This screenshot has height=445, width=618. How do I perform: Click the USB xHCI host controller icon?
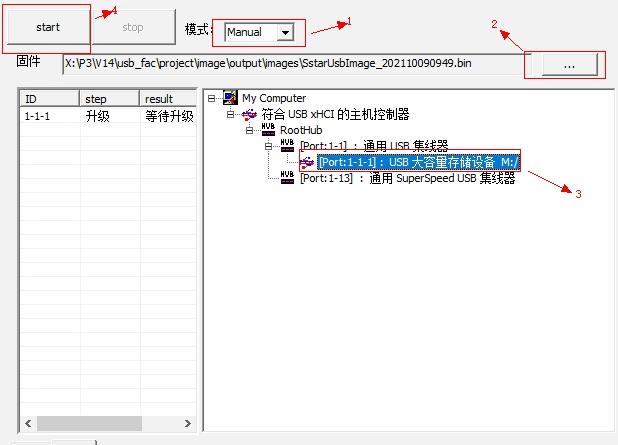click(x=250, y=114)
